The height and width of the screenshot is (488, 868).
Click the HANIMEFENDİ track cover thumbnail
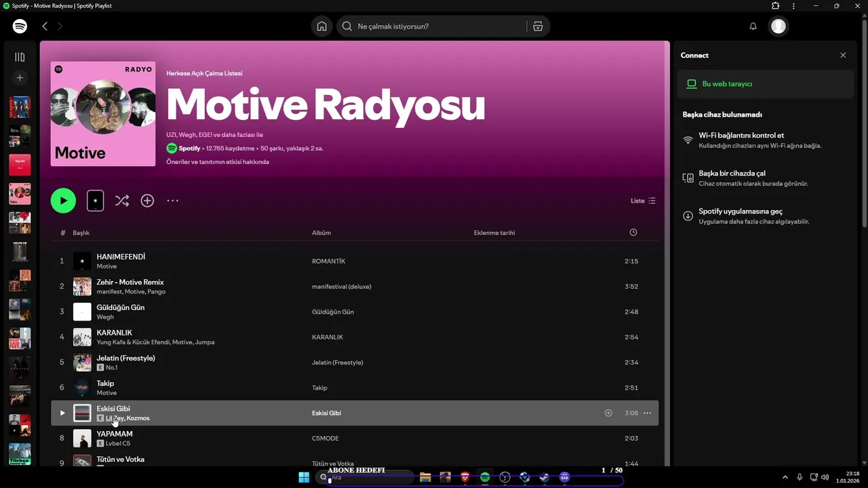click(x=82, y=261)
